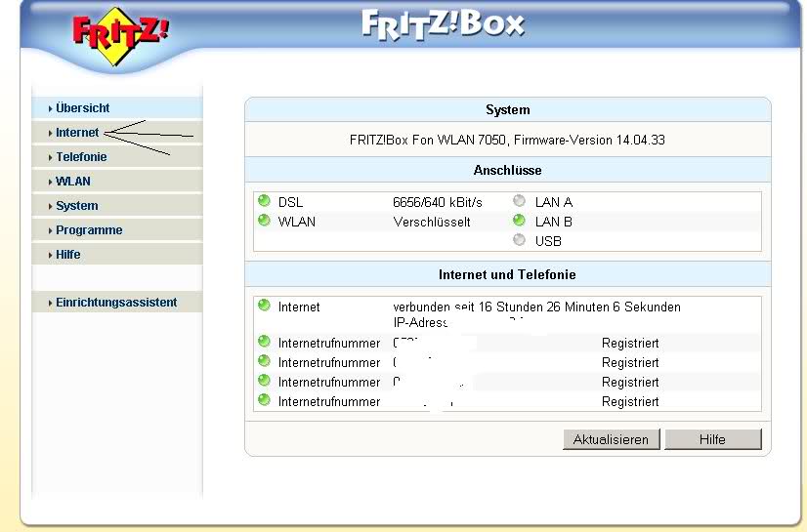
Task: Expand the arrow beside Internet menu entry
Action: click(x=51, y=133)
